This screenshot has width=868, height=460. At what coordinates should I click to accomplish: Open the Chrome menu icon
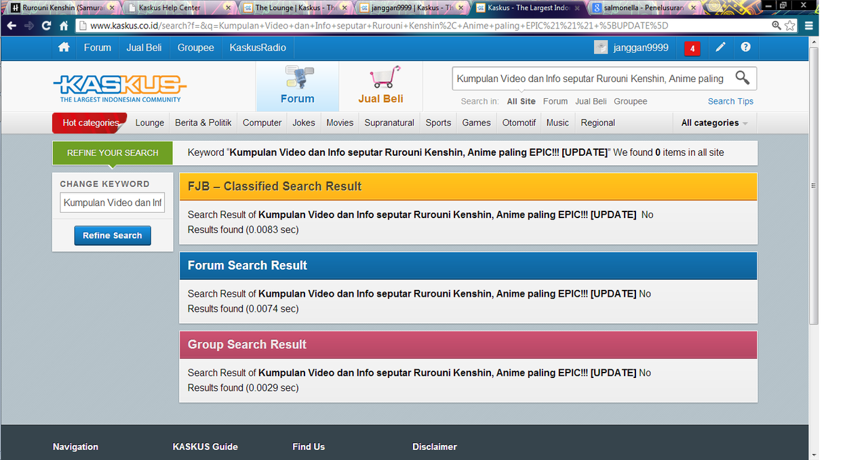pos(809,26)
